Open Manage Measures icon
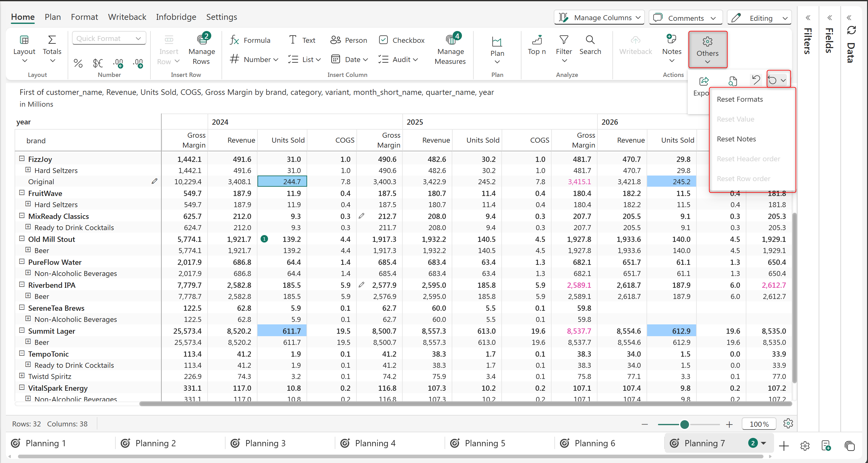Screen dimensions: 868x463 point(450,40)
